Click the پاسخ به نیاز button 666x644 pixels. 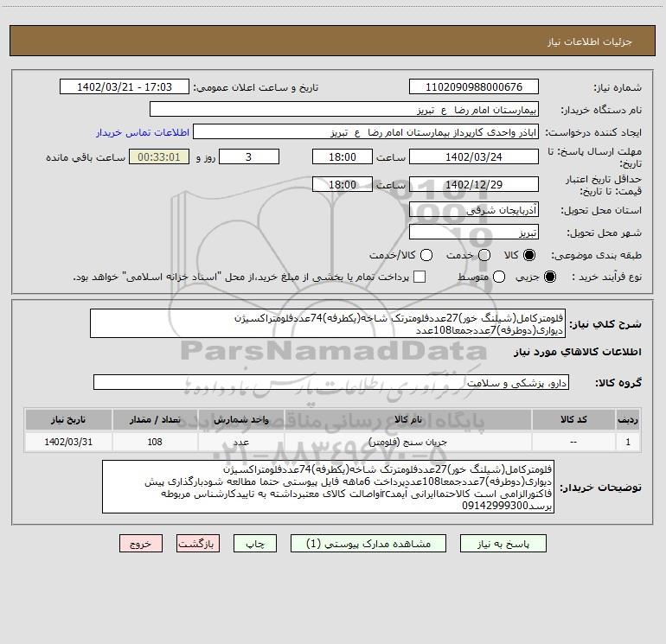tap(503, 544)
